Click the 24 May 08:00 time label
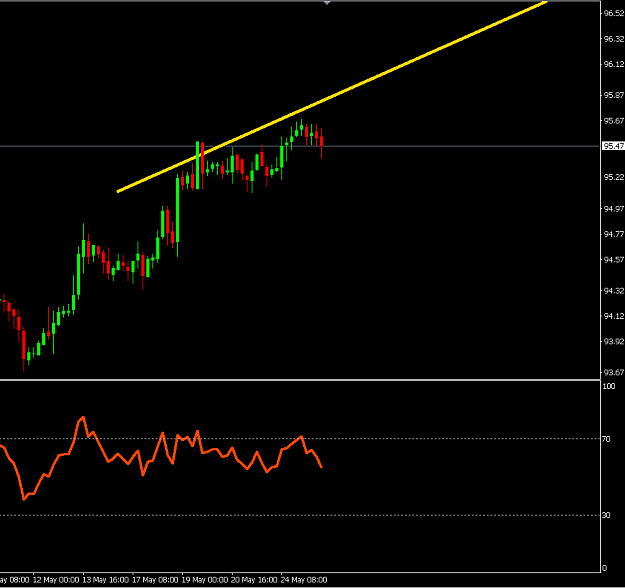 click(x=304, y=580)
